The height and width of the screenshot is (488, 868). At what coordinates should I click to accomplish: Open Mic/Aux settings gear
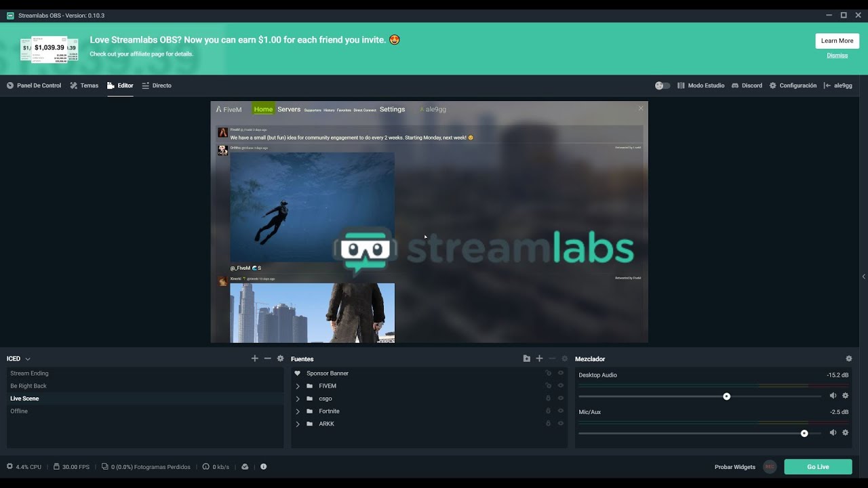pos(845,432)
